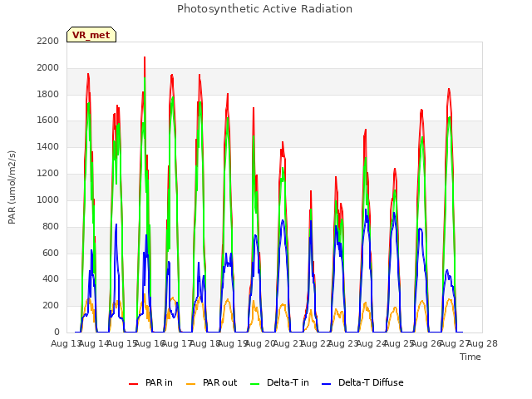Image resolution: width=532 pixels, height=399 pixels.
Task: Click the lowest daily peak on Aug 21
Action: (310, 191)
